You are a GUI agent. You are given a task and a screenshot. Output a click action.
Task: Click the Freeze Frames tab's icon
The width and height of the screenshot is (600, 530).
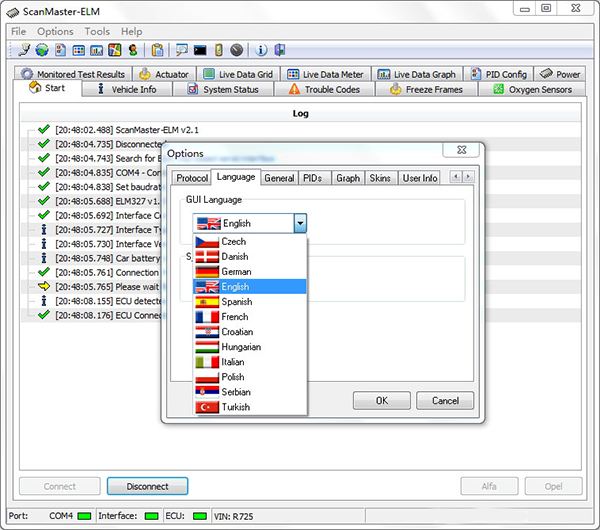395,89
